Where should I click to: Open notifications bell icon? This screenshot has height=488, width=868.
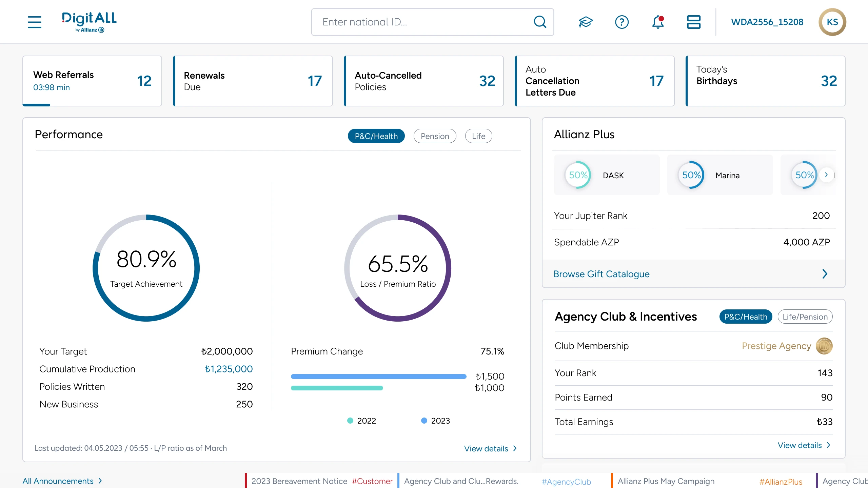pyautogui.click(x=658, y=22)
